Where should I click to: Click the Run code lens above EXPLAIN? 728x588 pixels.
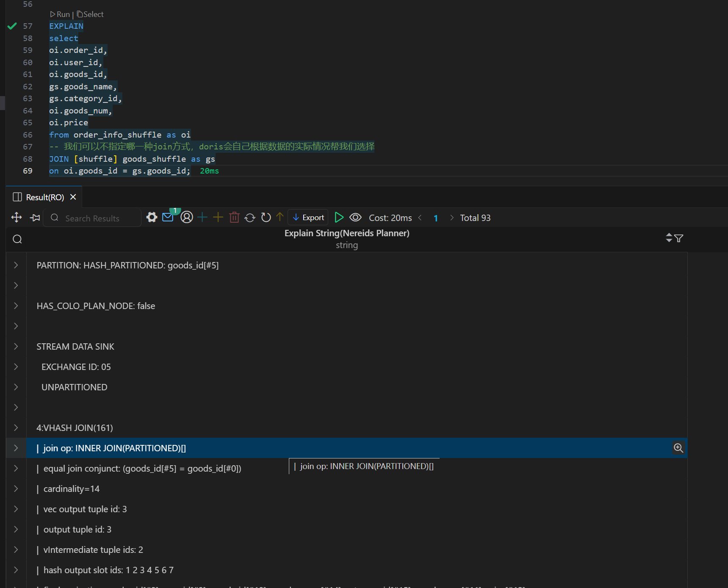pyautogui.click(x=60, y=14)
